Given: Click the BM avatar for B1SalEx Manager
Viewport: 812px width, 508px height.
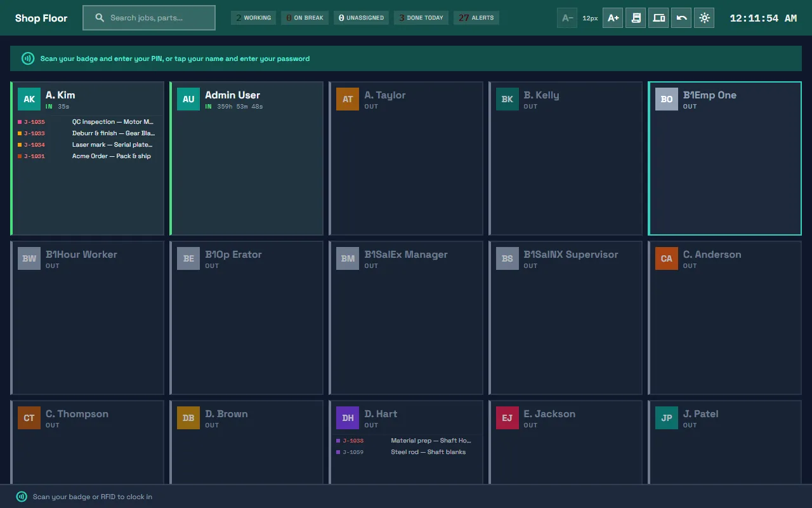Looking at the screenshot, I should [x=348, y=258].
